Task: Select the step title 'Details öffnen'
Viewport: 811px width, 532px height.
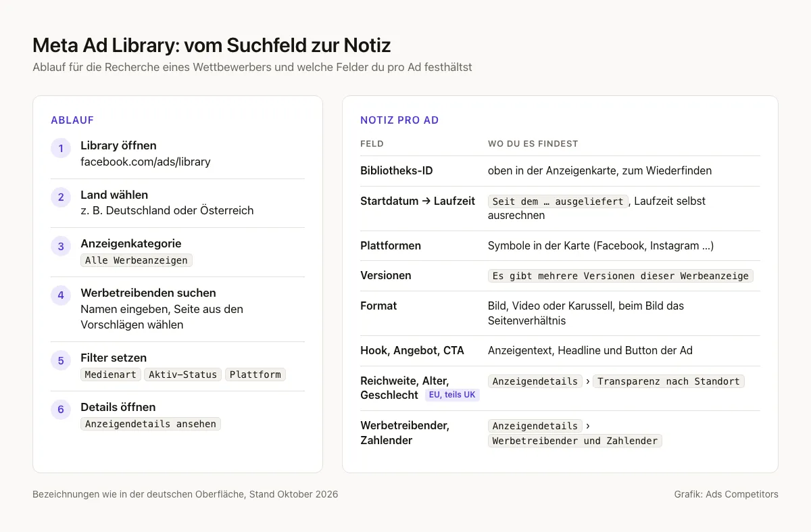Action: [x=118, y=407]
